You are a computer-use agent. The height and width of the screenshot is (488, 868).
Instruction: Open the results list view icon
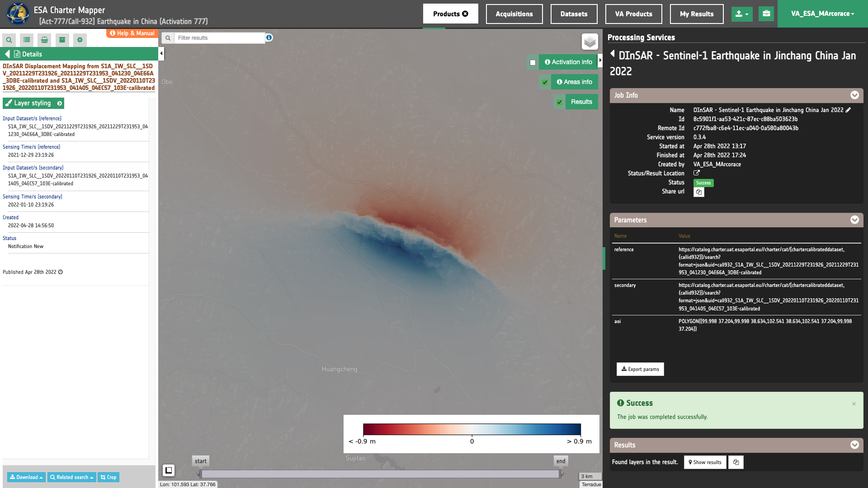[27, 40]
